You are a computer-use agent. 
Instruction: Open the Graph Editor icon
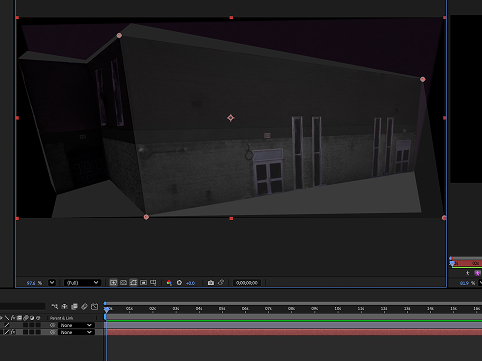[94, 306]
